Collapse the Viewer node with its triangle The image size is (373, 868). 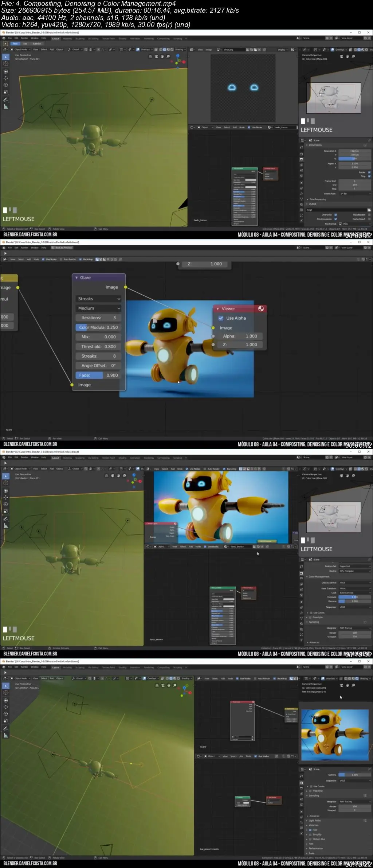[x=217, y=309]
